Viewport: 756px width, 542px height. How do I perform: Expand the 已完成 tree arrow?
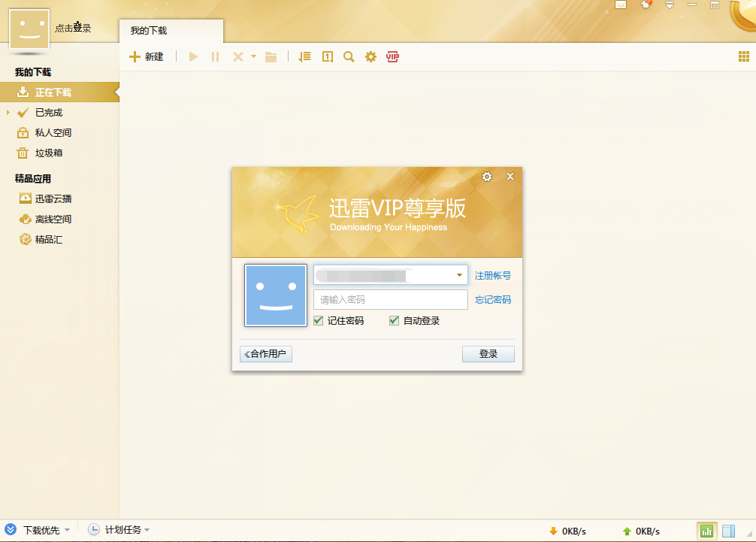tap(8, 113)
